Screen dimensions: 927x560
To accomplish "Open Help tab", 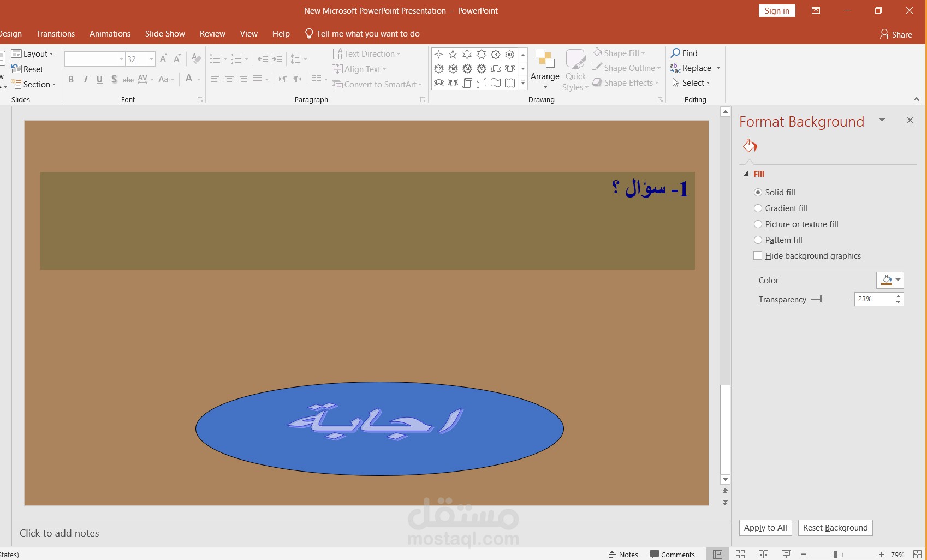I will (281, 33).
